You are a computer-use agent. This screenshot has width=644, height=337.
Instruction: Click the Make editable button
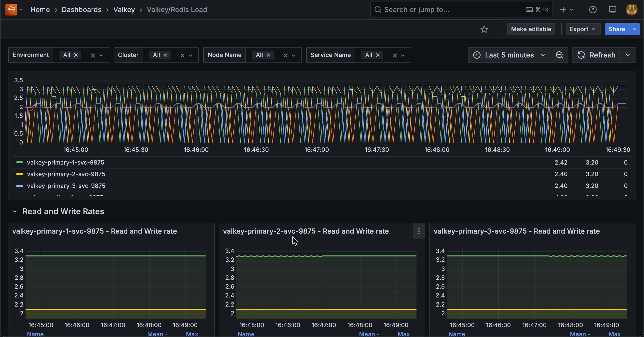click(531, 29)
